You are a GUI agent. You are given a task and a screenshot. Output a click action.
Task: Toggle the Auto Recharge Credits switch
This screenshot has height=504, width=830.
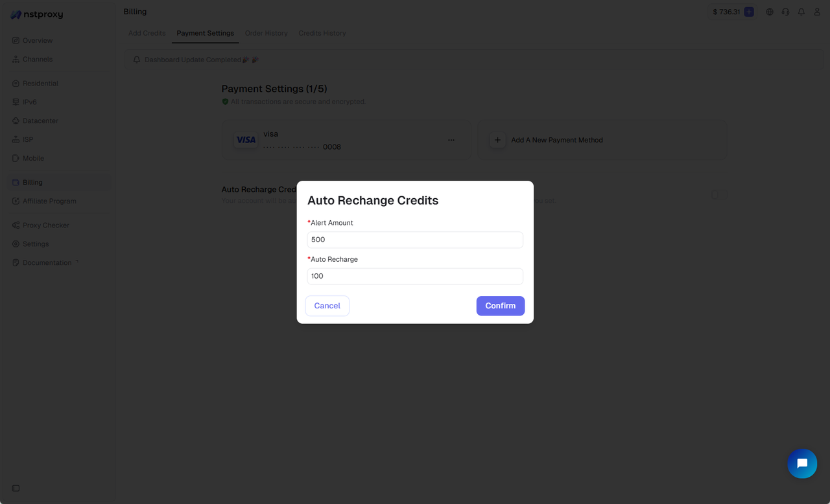point(719,194)
